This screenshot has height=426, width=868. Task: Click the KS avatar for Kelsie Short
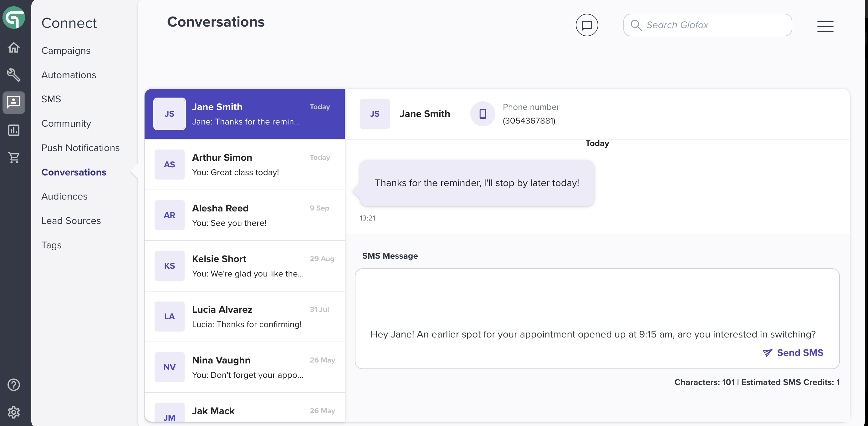pos(170,266)
